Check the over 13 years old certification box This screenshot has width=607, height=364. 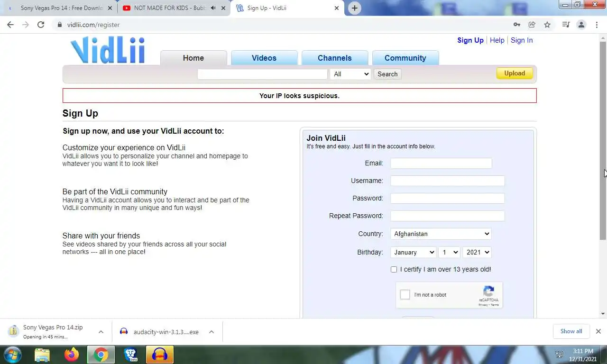pos(394,269)
